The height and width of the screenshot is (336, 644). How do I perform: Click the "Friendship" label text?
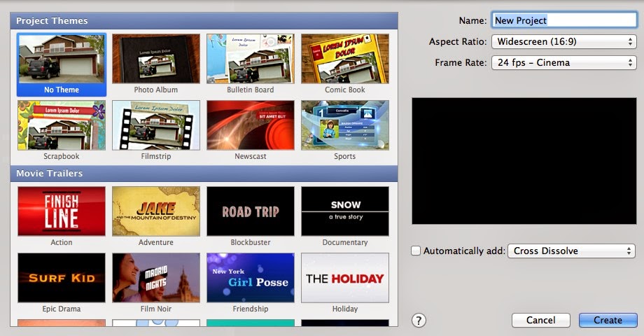pos(251,309)
